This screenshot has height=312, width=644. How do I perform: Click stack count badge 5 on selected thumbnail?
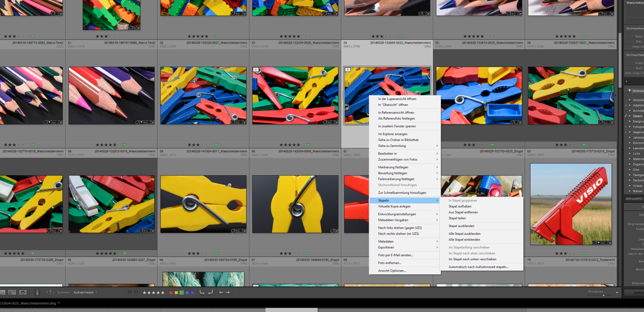point(347,69)
